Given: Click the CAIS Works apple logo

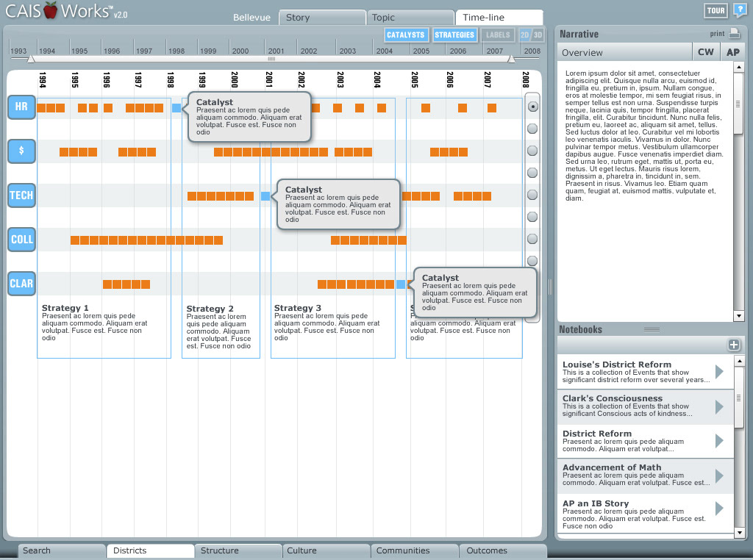Looking at the screenshot, I should [51, 10].
